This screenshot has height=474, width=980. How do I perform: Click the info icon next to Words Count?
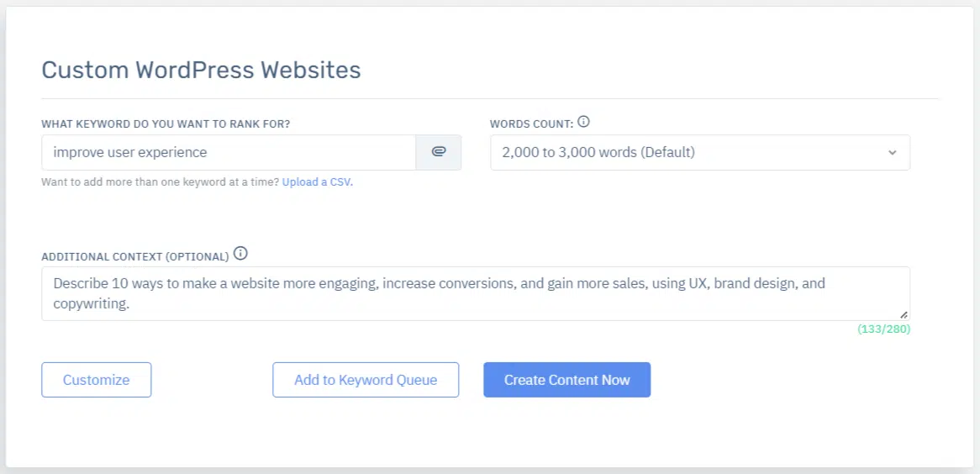tap(584, 122)
